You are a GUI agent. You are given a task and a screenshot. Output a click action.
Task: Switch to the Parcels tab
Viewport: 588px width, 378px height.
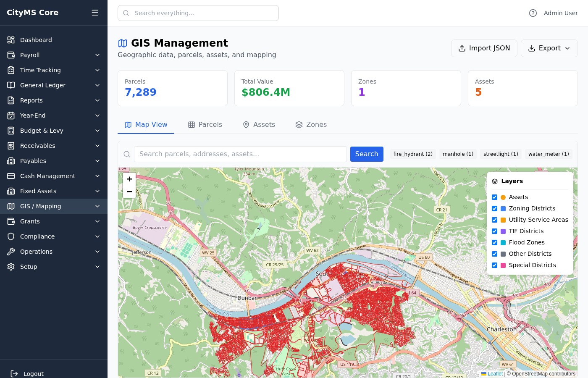(x=205, y=124)
